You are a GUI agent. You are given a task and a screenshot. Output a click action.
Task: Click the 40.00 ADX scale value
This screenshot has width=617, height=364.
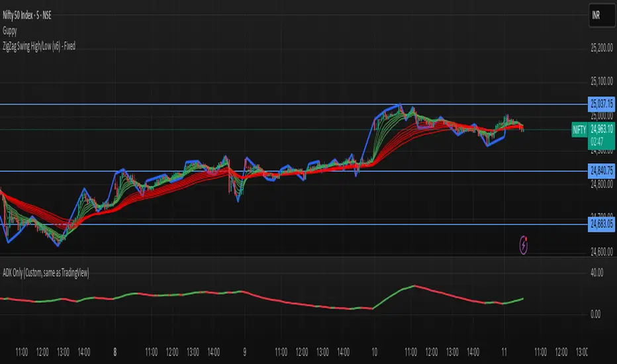[596, 273]
